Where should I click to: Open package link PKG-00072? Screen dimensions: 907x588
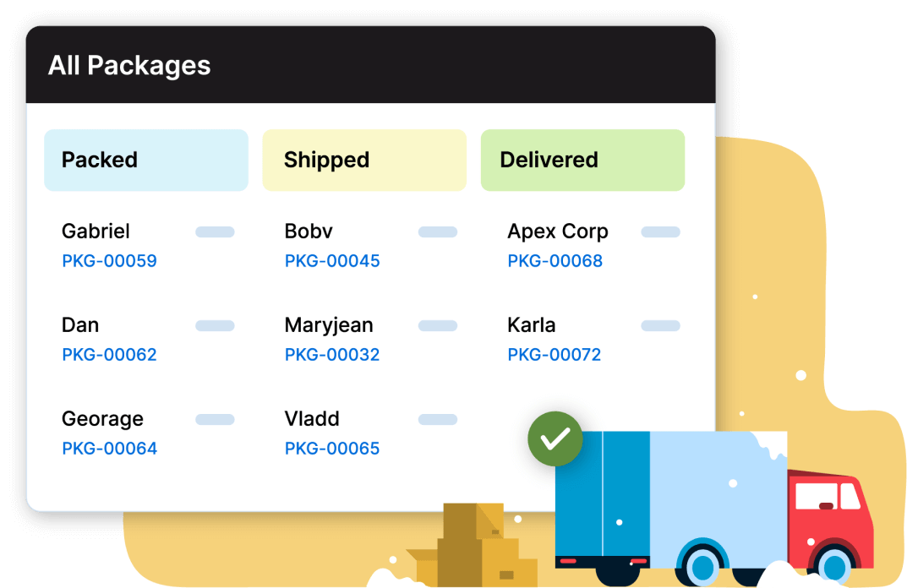coord(555,355)
